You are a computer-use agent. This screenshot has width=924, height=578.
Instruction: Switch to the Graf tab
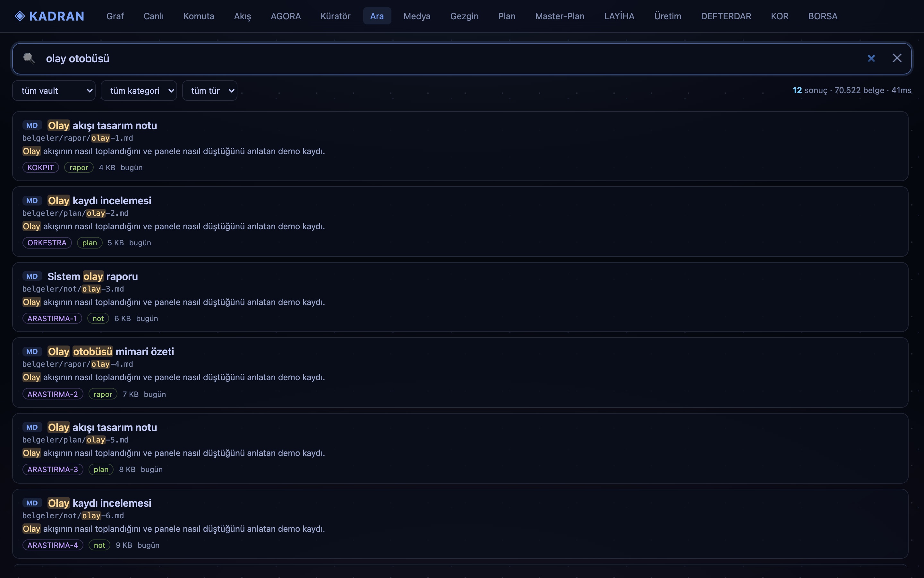(x=115, y=16)
